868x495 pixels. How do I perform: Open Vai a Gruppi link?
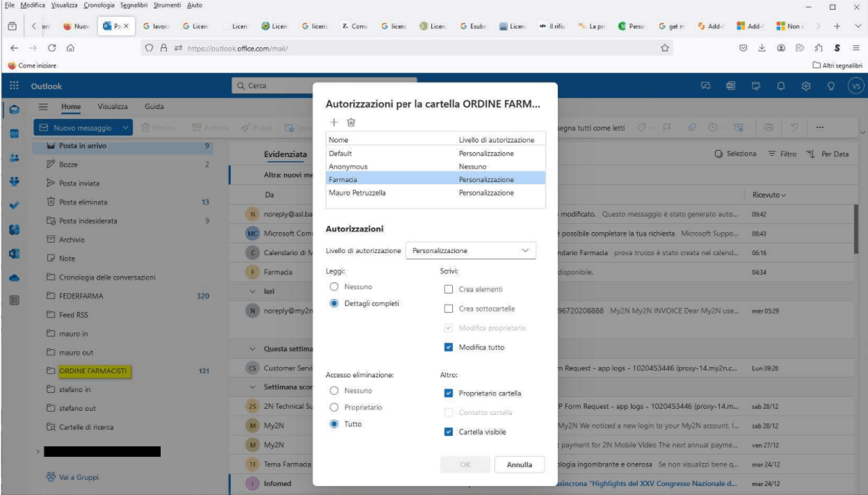[72, 477]
